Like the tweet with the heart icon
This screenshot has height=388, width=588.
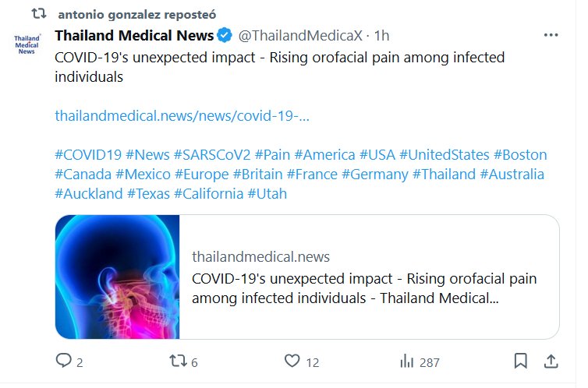click(292, 362)
